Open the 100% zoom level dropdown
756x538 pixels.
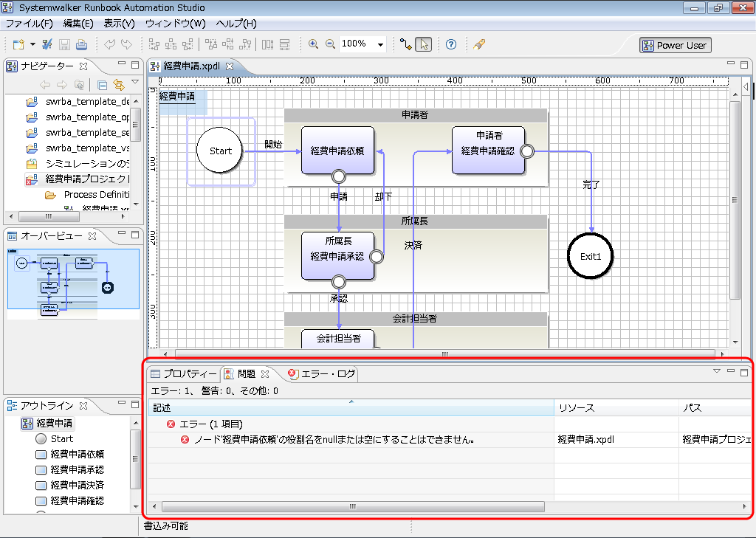(380, 44)
